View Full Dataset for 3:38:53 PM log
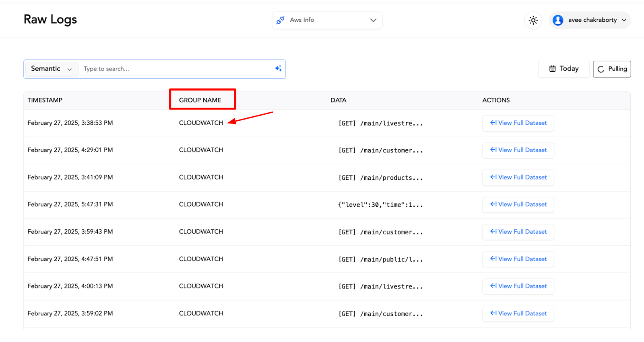Image resolution: width=644 pixels, height=342 pixels. [518, 123]
